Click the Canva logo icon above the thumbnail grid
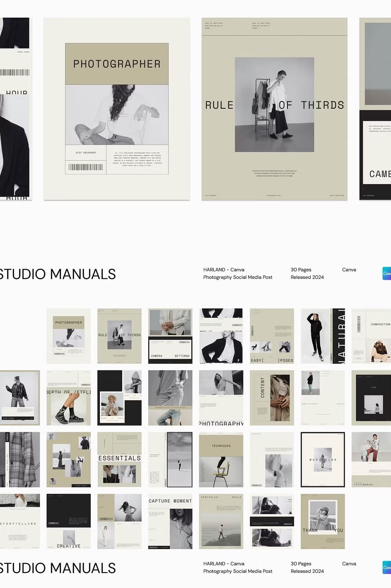Screen dimensions: 391x588 click(x=387, y=273)
